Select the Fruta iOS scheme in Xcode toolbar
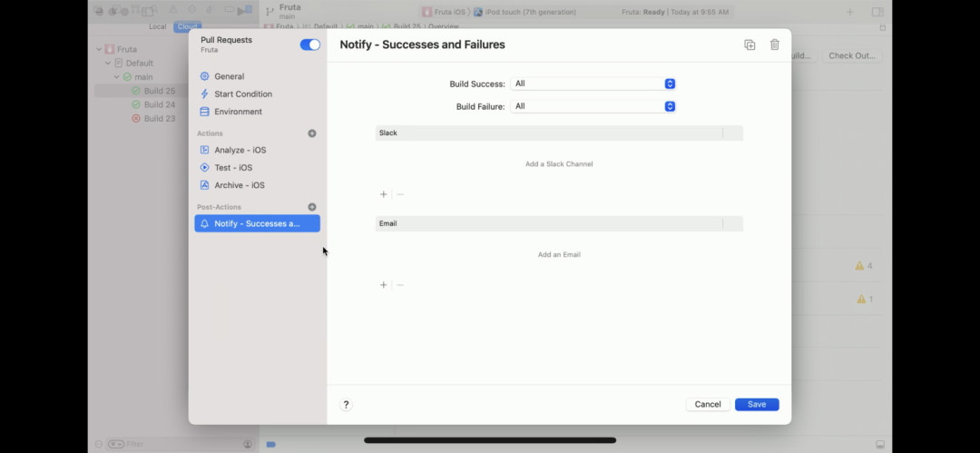Viewport: 980px width, 453px height. pos(445,12)
